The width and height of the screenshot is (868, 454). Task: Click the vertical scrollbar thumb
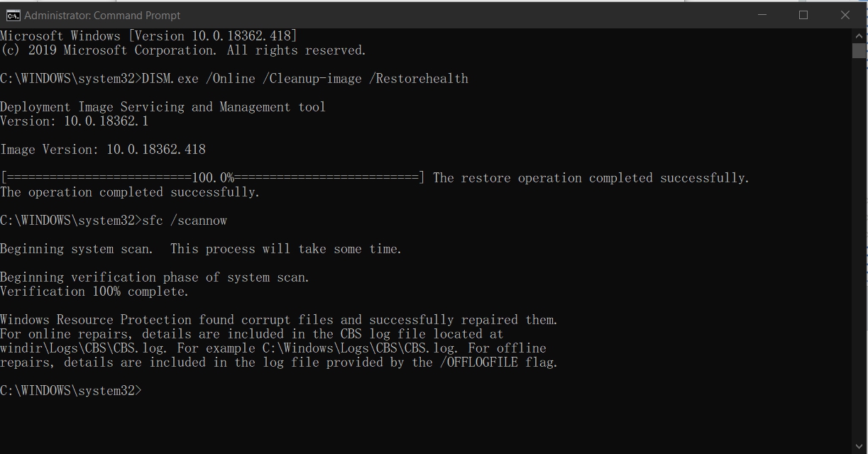point(859,50)
